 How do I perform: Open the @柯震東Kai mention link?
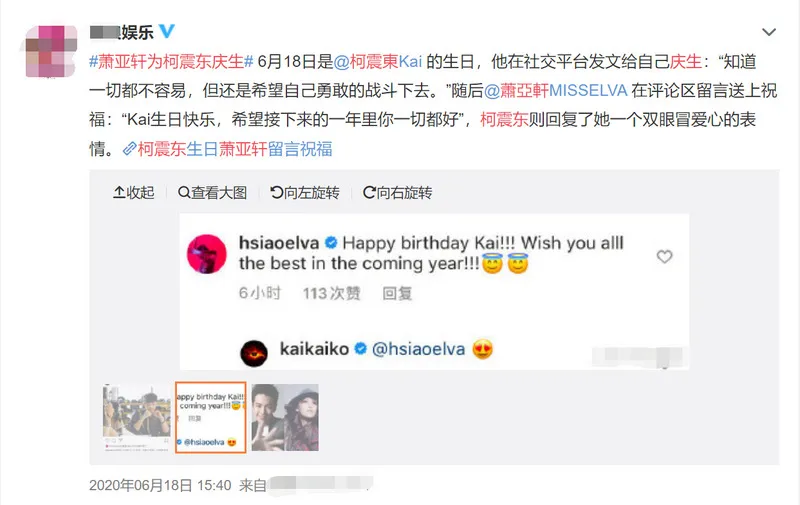click(x=378, y=62)
